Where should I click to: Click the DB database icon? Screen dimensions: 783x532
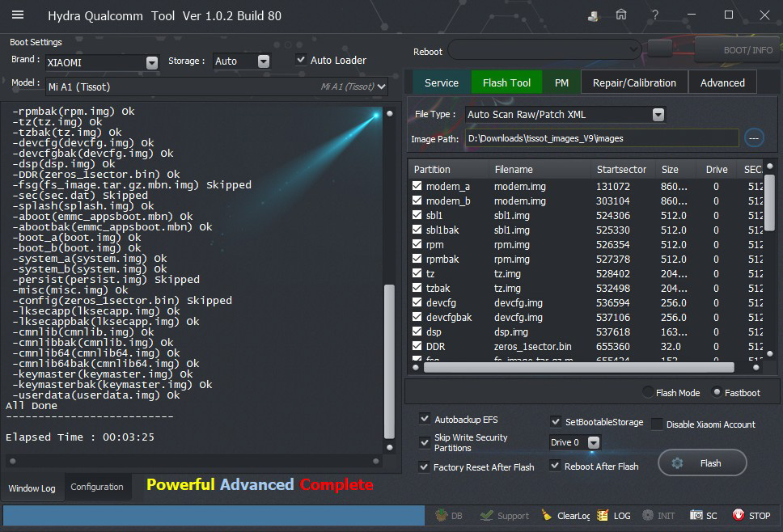[442, 515]
